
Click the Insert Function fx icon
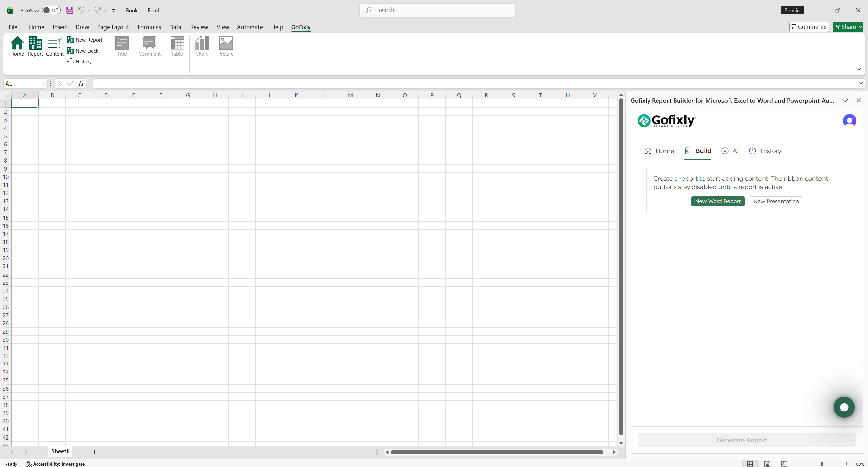pyautogui.click(x=81, y=83)
